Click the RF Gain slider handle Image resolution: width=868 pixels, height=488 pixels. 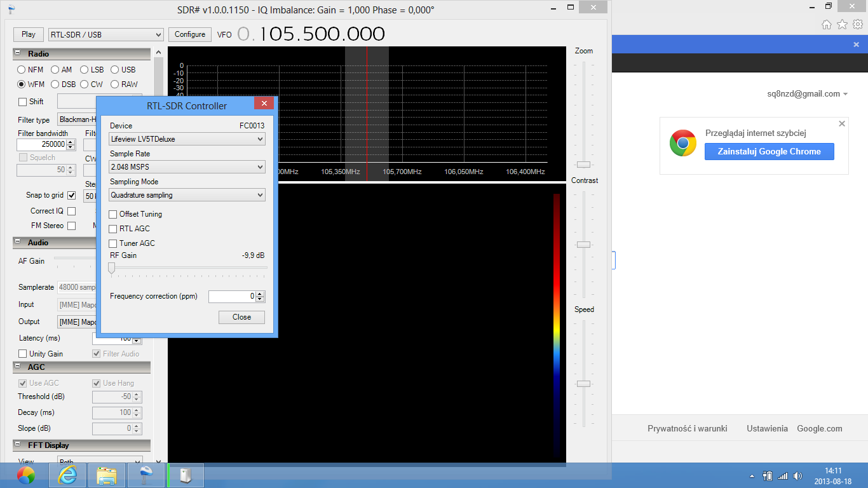tap(112, 269)
